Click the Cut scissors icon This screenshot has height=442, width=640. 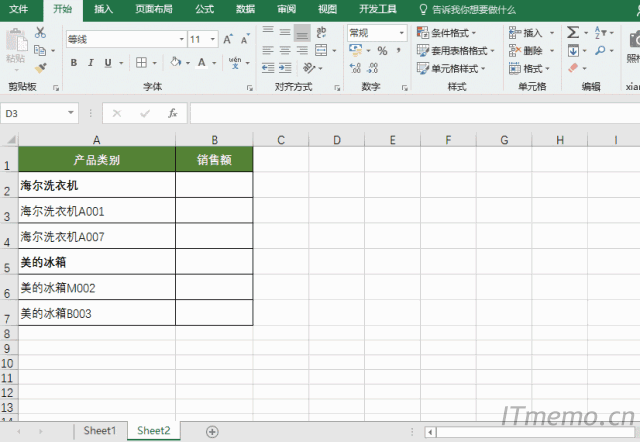[x=40, y=32]
